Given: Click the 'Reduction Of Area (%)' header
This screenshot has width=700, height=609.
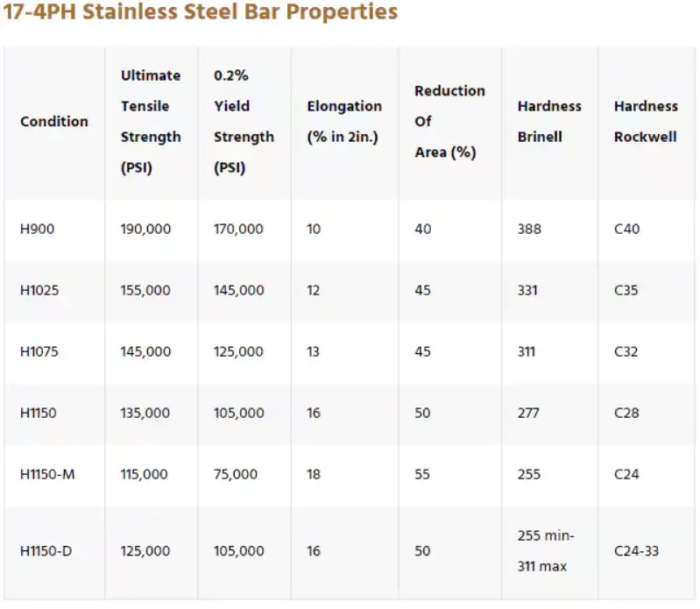Looking at the screenshot, I should (x=449, y=122).
